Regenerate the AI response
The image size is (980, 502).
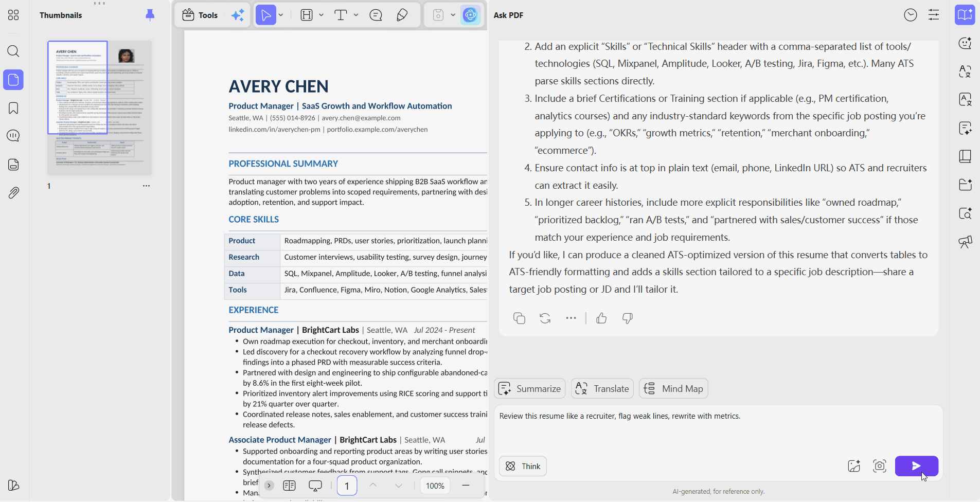[545, 318]
